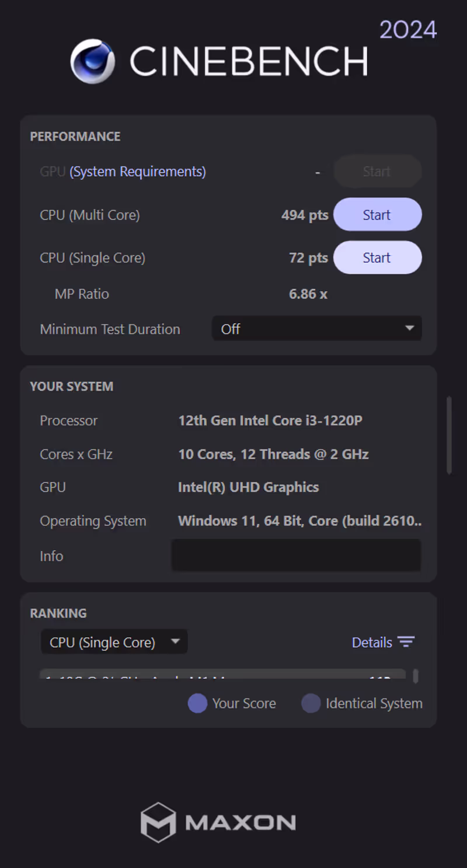Click the disabled GPU Start button

pyautogui.click(x=377, y=172)
